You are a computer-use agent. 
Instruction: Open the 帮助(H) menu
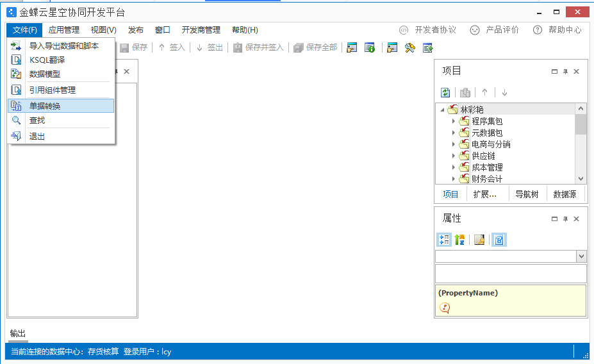click(245, 30)
